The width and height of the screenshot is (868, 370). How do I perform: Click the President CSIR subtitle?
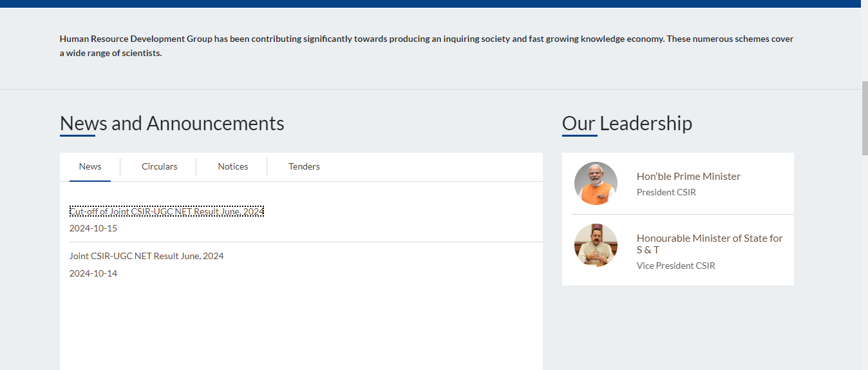pyautogui.click(x=666, y=192)
